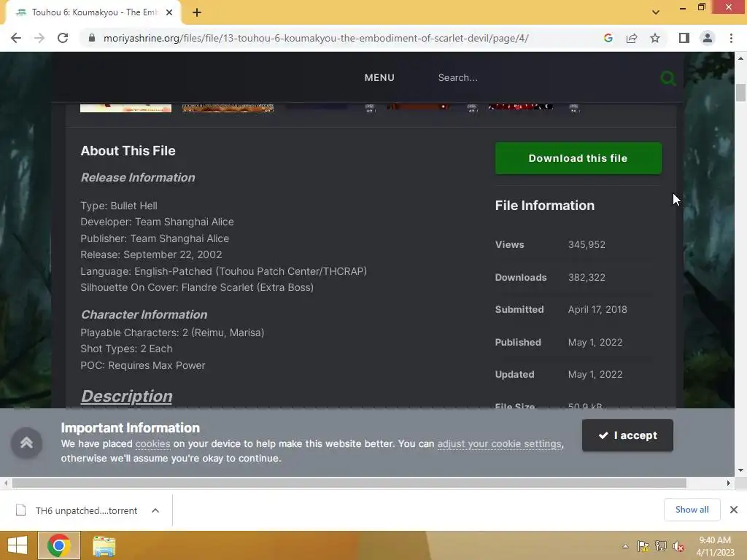The width and height of the screenshot is (747, 560).
Task: Open the second screenshot thumbnail
Action: click(228, 108)
